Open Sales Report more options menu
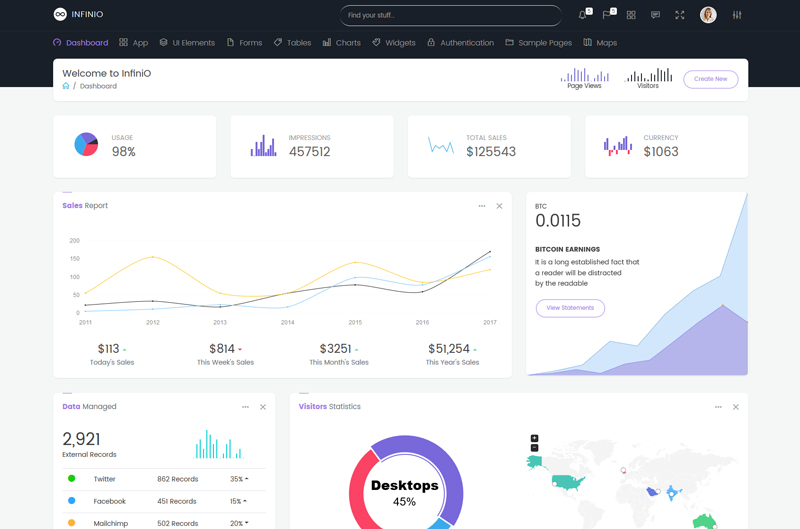The width and height of the screenshot is (800, 529). coord(482,206)
